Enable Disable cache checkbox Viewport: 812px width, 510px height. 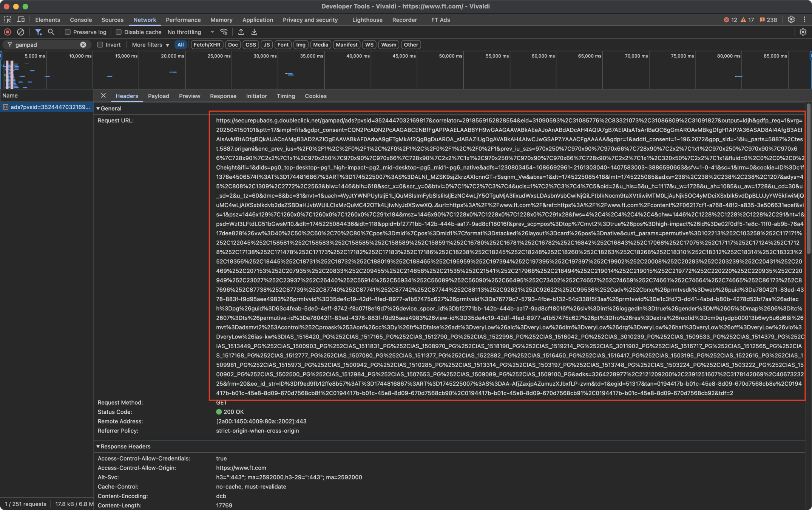(x=119, y=32)
